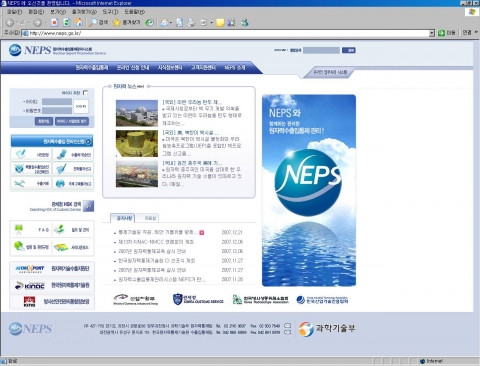Viewport: 480px width, 366px height.
Task: Open the Korea Radioisotope Association logo link
Action: pyautogui.click(x=260, y=299)
